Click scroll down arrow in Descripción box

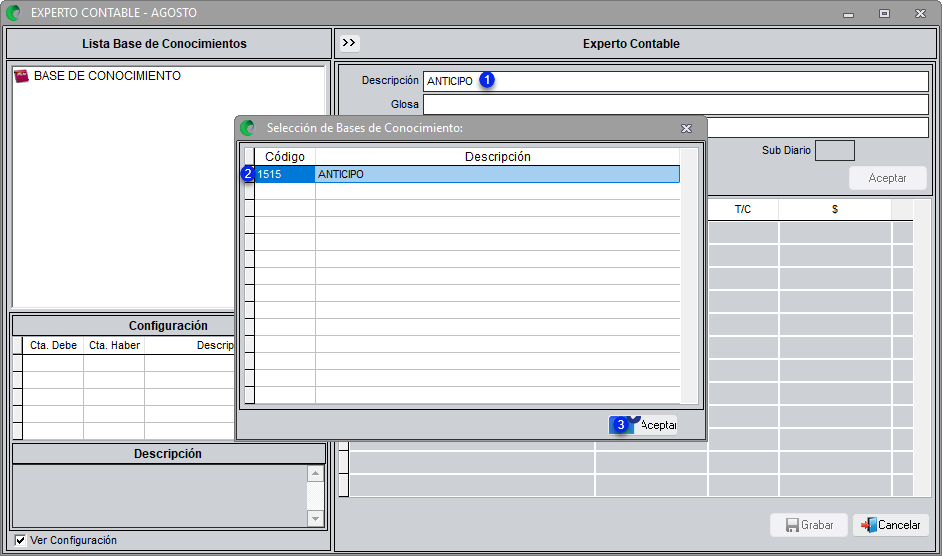[315, 518]
